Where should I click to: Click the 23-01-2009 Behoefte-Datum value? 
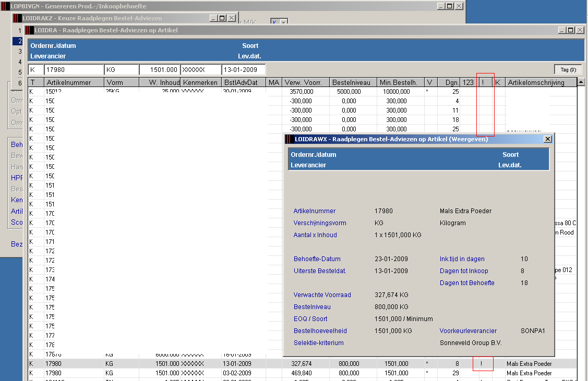[x=391, y=259]
